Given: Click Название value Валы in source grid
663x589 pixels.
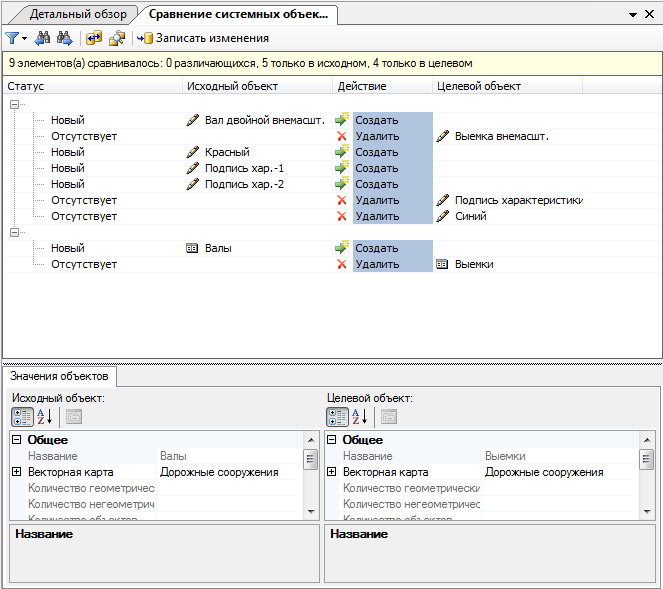Looking at the screenshot, I should [230, 456].
